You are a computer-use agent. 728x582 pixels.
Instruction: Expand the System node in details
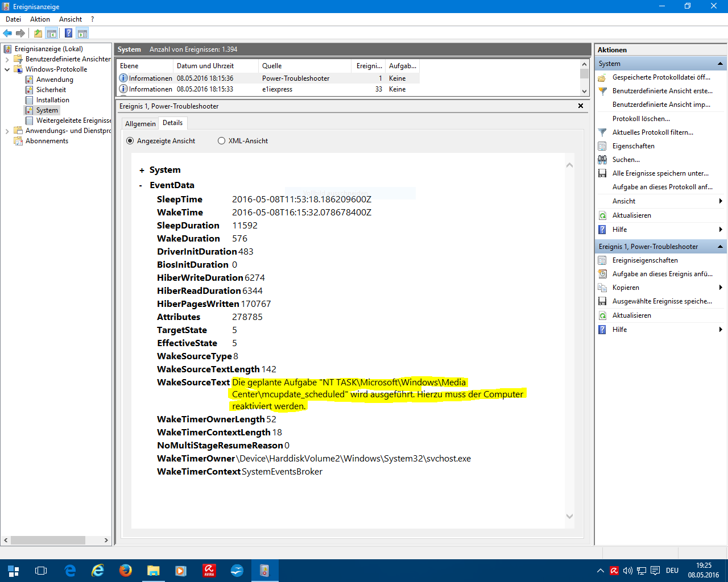tap(142, 171)
